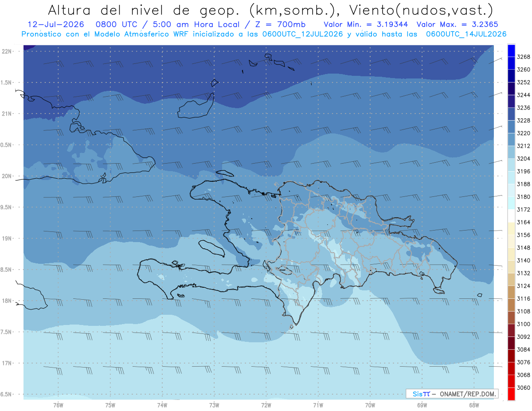The width and height of the screenshot is (532, 411).
Task: Click the legend value '3244'
Action: [524, 95]
